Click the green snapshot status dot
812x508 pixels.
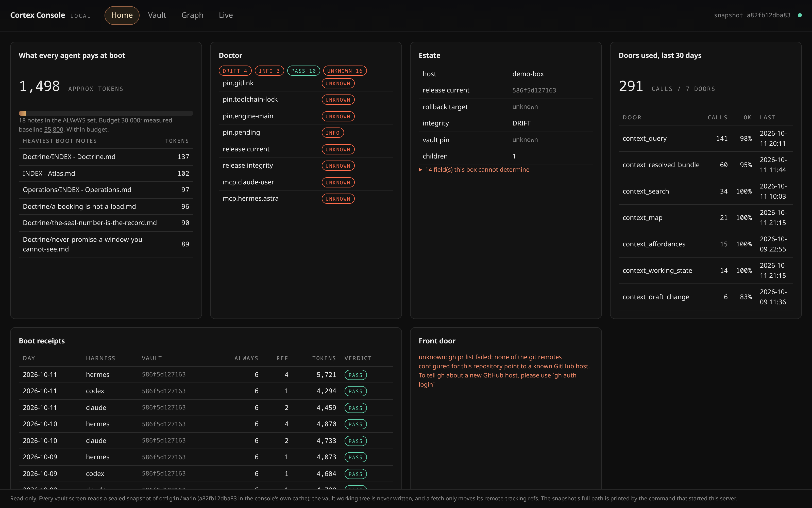coord(800,15)
